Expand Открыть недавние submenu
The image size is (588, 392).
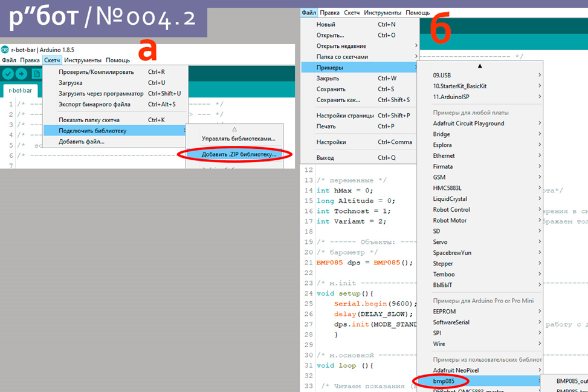[x=360, y=46]
